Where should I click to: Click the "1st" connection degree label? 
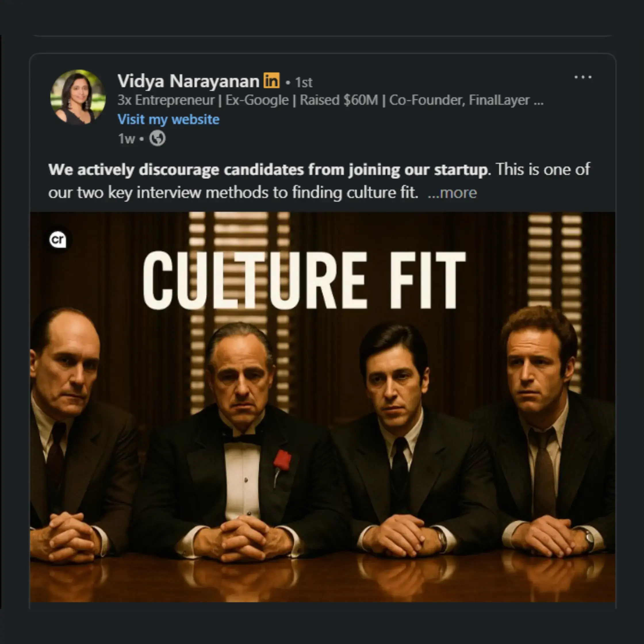pyautogui.click(x=304, y=82)
